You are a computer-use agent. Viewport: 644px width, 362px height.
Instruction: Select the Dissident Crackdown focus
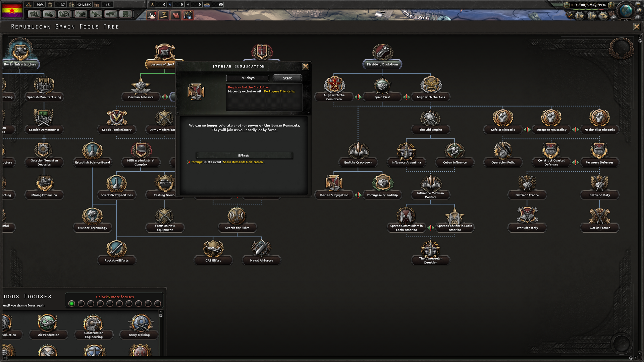coord(382,56)
